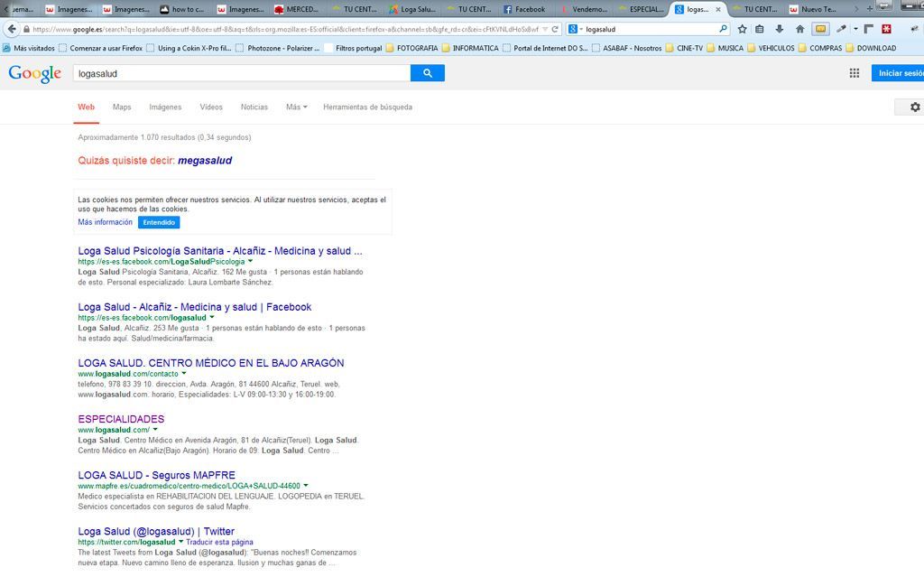Expand arrow next to twitter.com/logasalud URL
The height and width of the screenshot is (577, 924).
coord(180,541)
